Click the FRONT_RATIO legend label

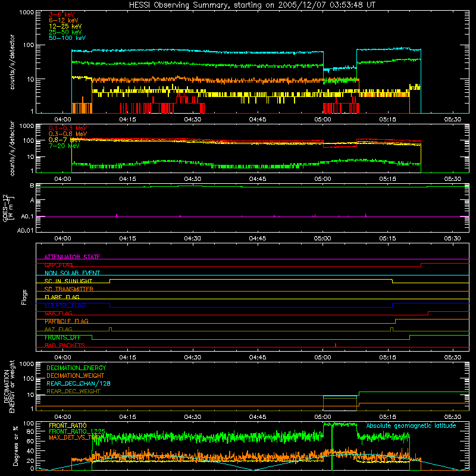click(68, 425)
